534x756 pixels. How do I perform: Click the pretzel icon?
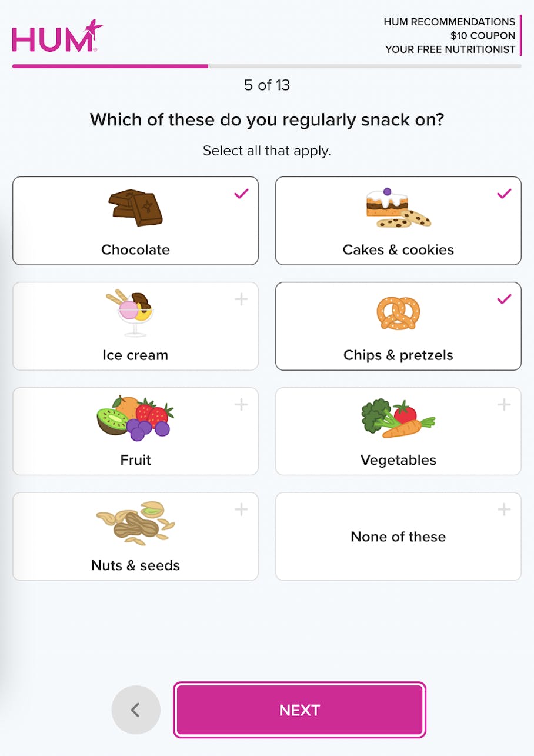pyautogui.click(x=398, y=312)
